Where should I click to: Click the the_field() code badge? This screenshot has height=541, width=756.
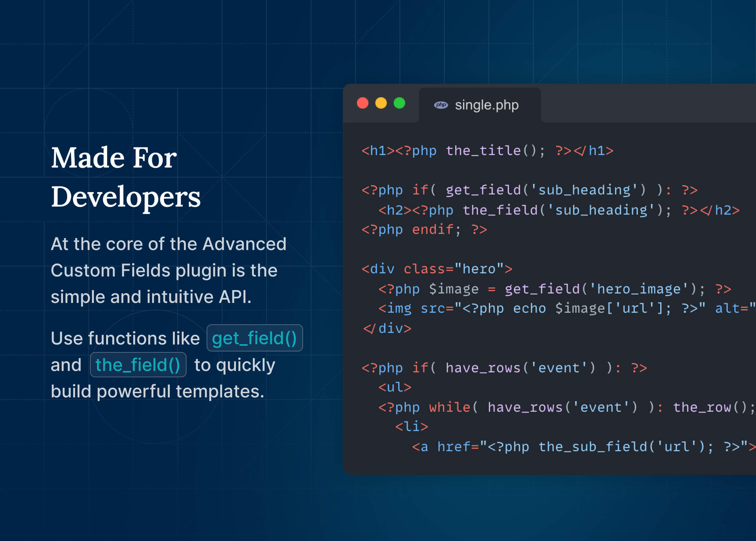(x=138, y=365)
